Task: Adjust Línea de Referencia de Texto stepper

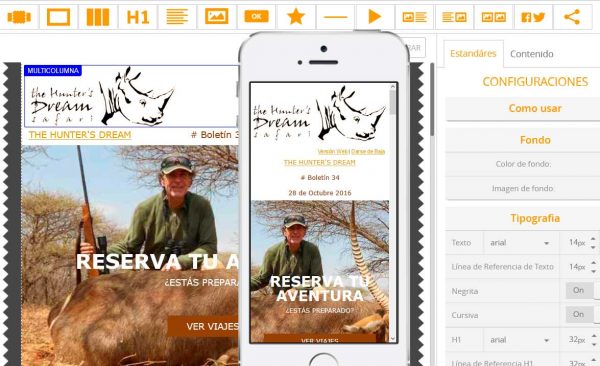Action: [x=593, y=267]
